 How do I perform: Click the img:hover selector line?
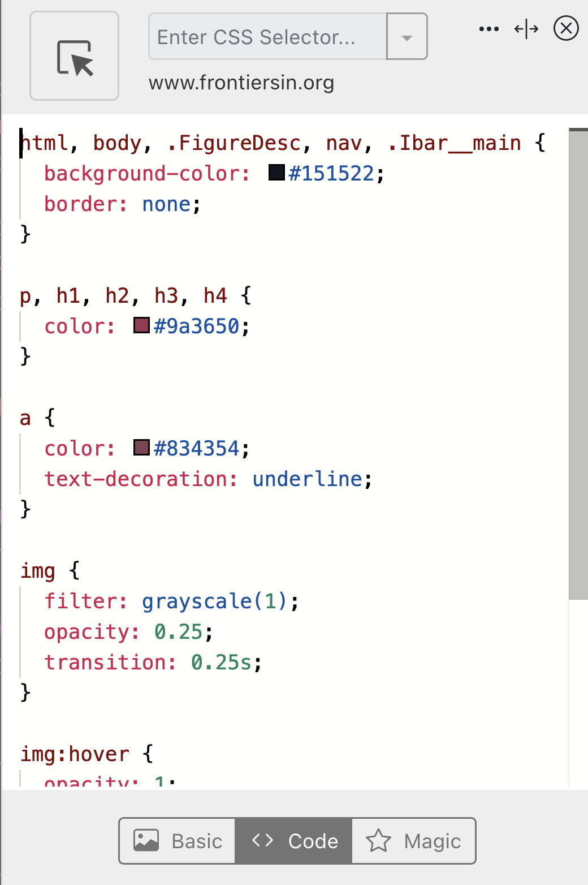click(x=87, y=754)
